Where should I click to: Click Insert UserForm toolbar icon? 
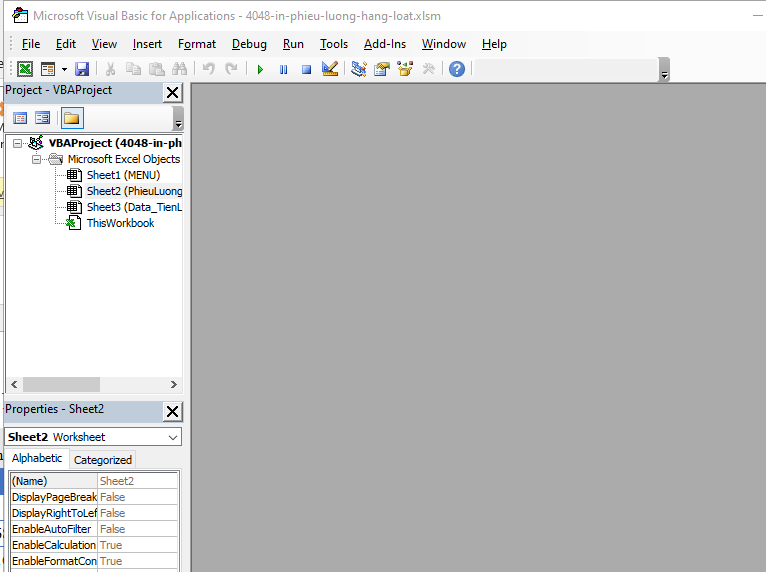click(x=48, y=69)
